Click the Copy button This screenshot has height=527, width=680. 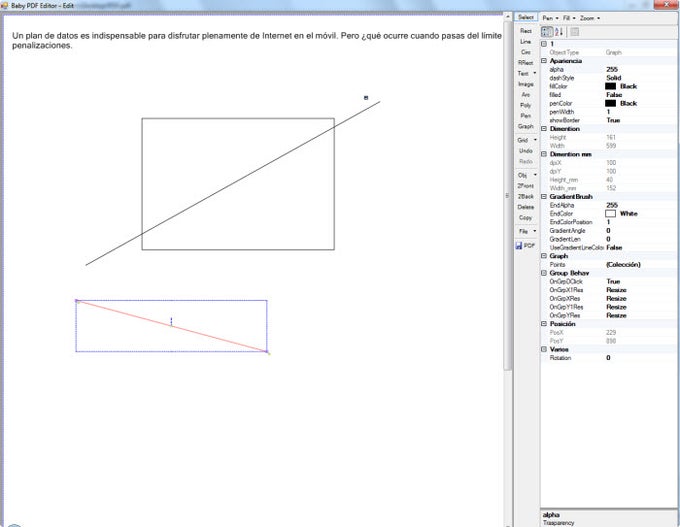coord(526,218)
